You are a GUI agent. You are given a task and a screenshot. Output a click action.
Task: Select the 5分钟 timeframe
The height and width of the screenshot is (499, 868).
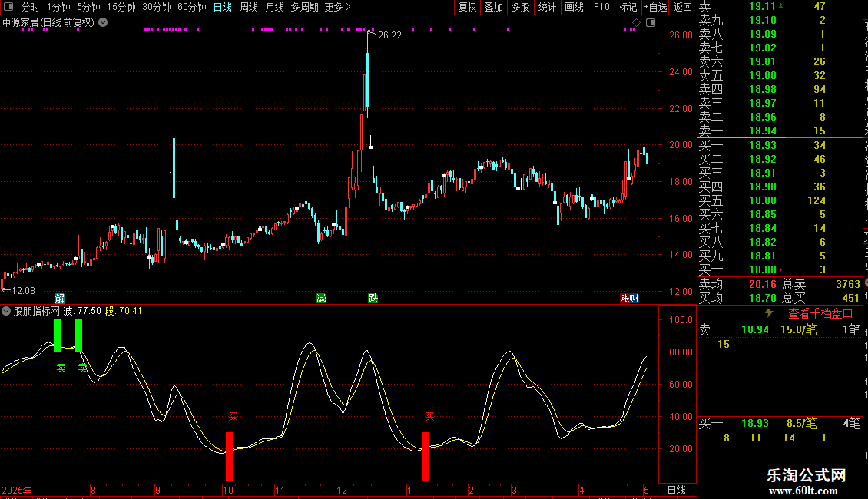pos(88,7)
